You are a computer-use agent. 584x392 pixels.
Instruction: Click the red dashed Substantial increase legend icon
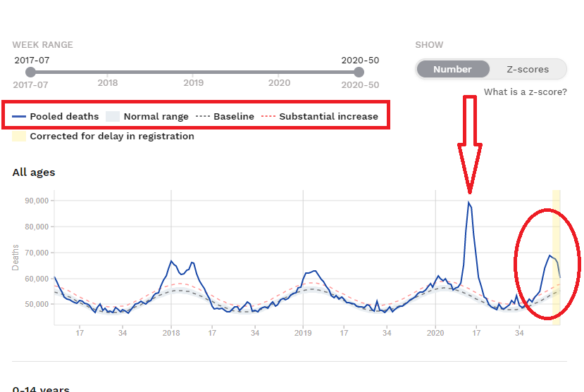(x=268, y=116)
